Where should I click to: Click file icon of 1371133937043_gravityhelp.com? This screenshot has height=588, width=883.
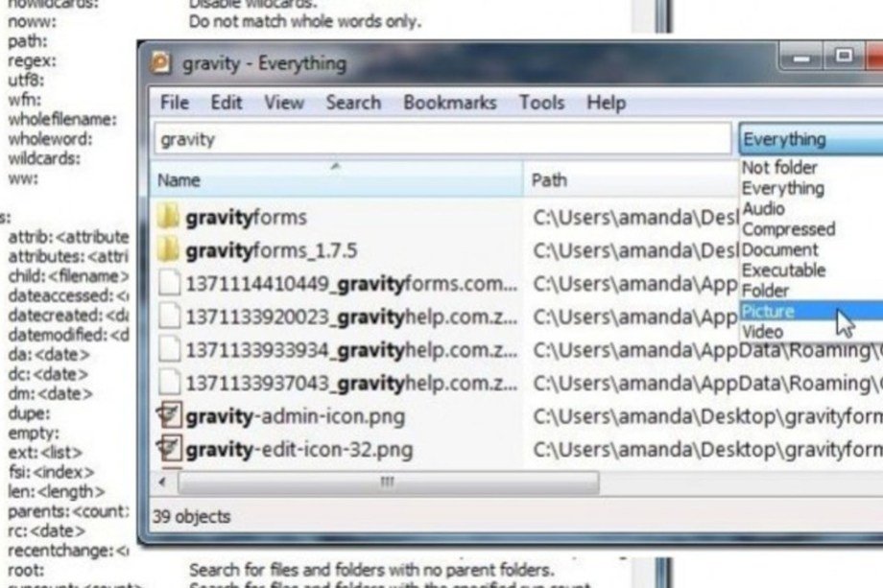[169, 383]
